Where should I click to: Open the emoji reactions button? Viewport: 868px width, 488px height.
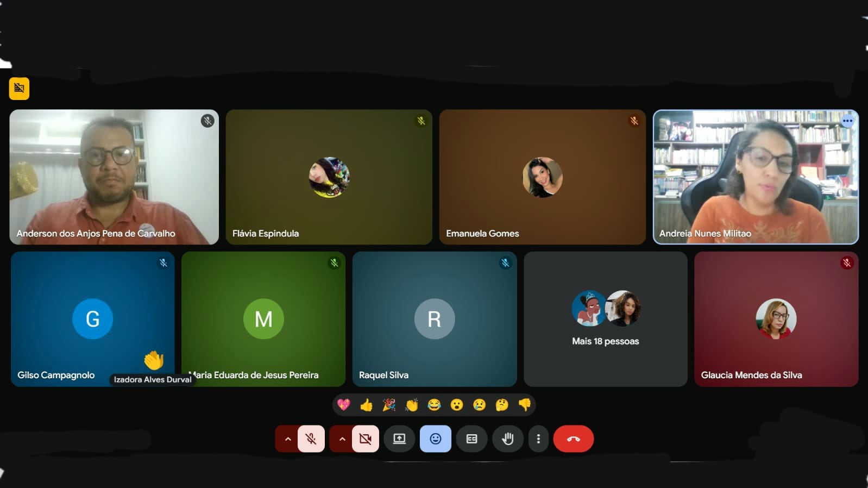[x=435, y=439]
